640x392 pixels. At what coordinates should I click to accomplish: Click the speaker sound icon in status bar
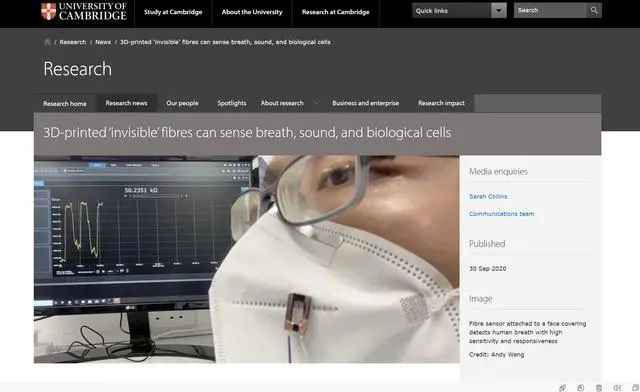tap(617, 388)
